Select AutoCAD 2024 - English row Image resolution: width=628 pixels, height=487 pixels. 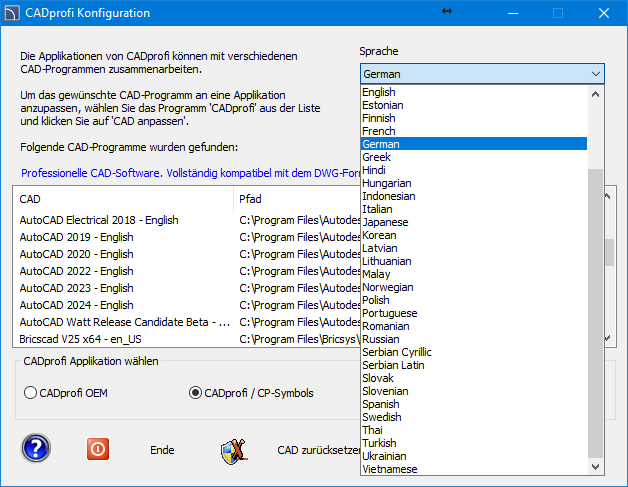pyautogui.click(x=77, y=305)
